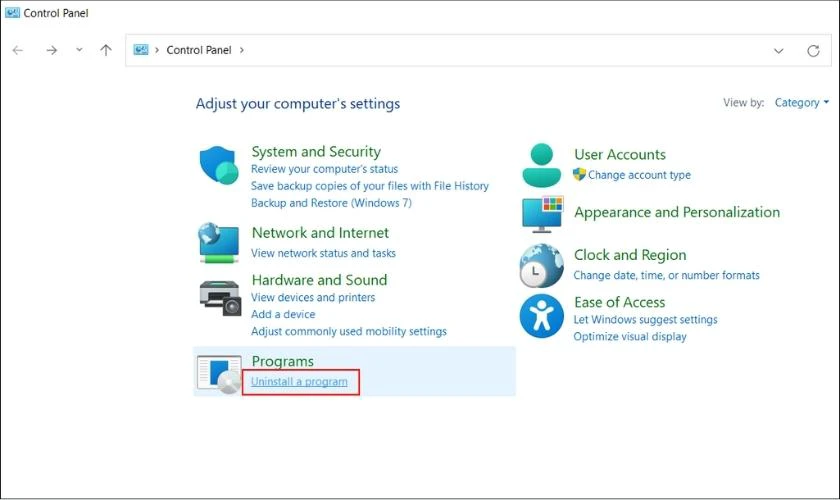Open the Programs category heading
The height and width of the screenshot is (500, 840).
[x=283, y=361]
